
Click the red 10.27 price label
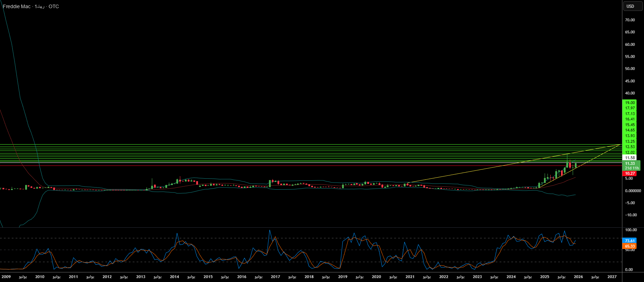click(630, 173)
